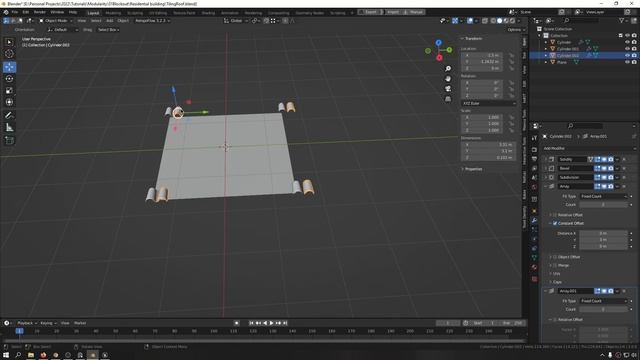Activate the Select Box tool in the toolbar
The width and height of the screenshot is (640, 360).
tap(9, 42)
